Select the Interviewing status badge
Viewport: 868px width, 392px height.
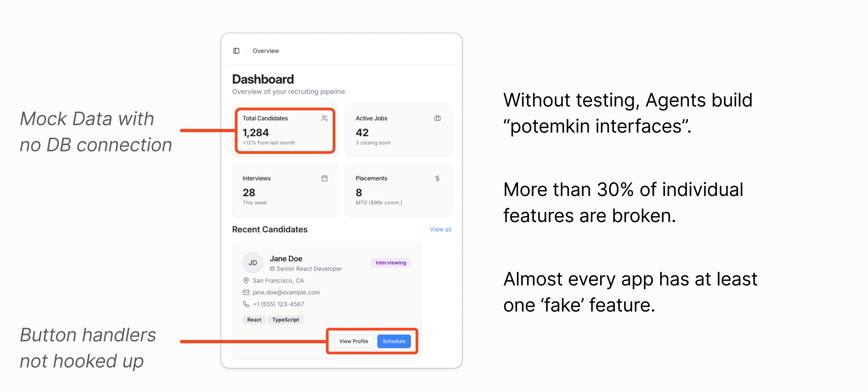tap(391, 263)
